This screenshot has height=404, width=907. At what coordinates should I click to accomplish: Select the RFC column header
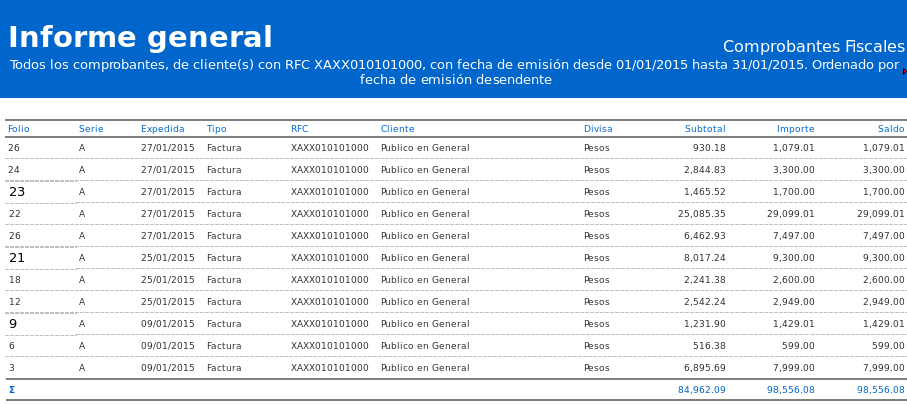(299, 129)
